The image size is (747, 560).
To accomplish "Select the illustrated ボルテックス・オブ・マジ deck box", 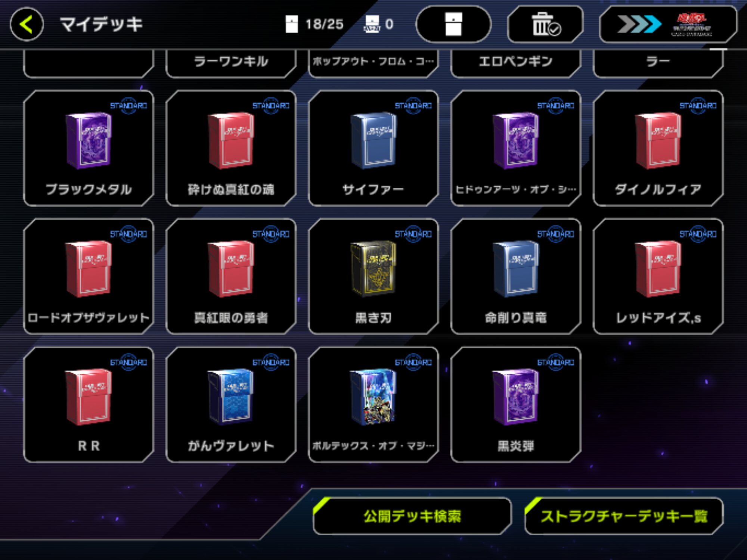I will coord(373,405).
